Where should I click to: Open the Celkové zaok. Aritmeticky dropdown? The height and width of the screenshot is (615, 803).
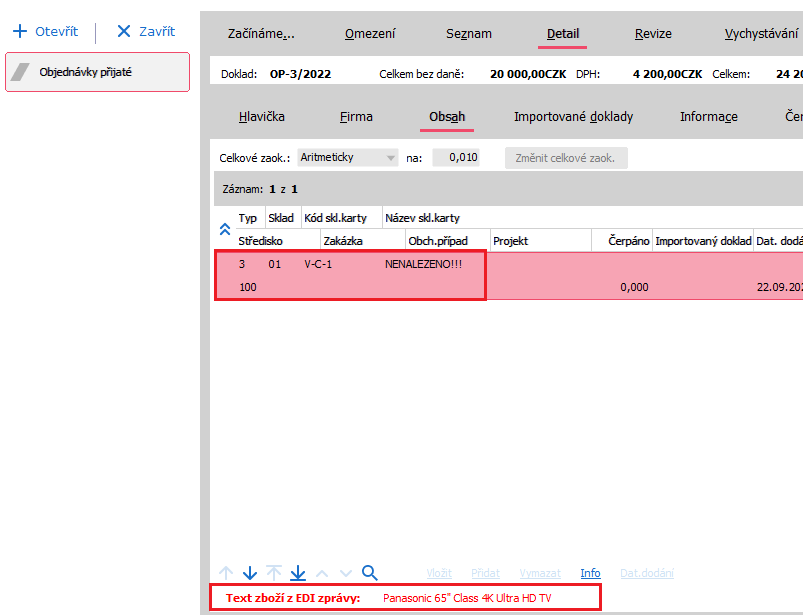[389, 158]
